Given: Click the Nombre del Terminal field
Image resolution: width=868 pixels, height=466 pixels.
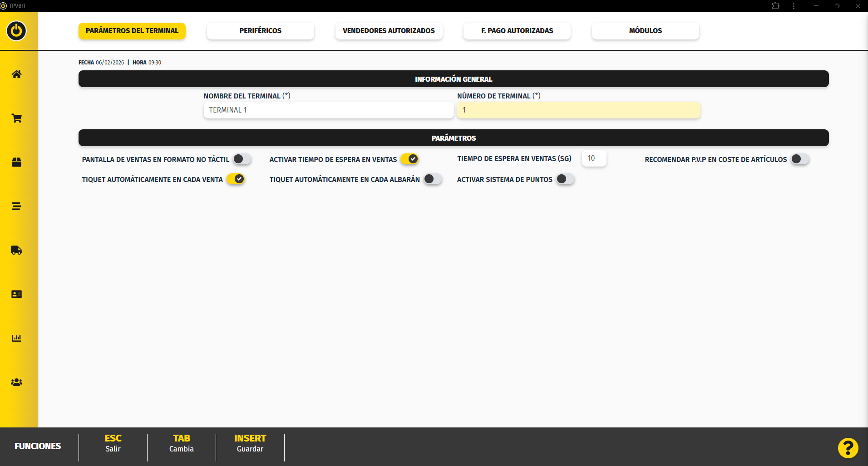Looking at the screenshot, I should coord(328,110).
